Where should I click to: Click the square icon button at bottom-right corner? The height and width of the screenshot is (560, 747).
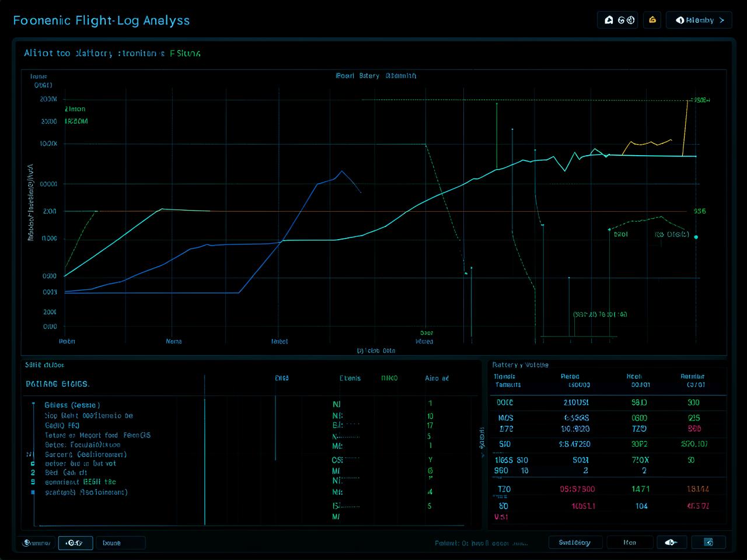coord(708,542)
